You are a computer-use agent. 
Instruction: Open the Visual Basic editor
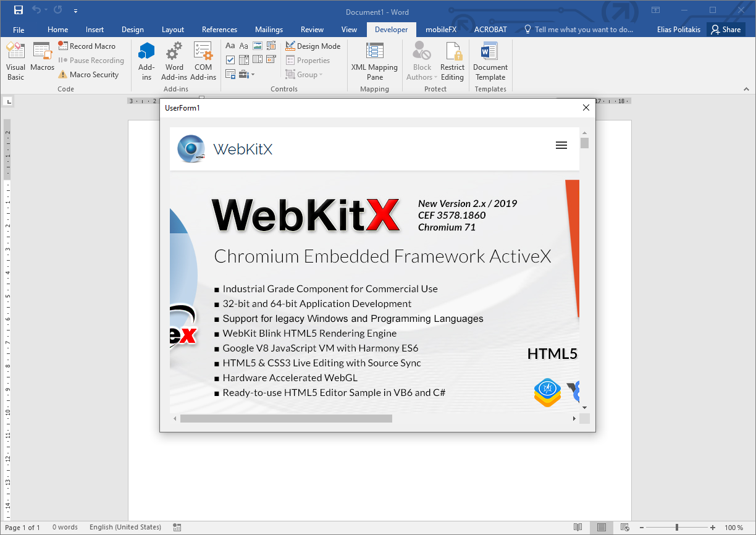[15, 62]
